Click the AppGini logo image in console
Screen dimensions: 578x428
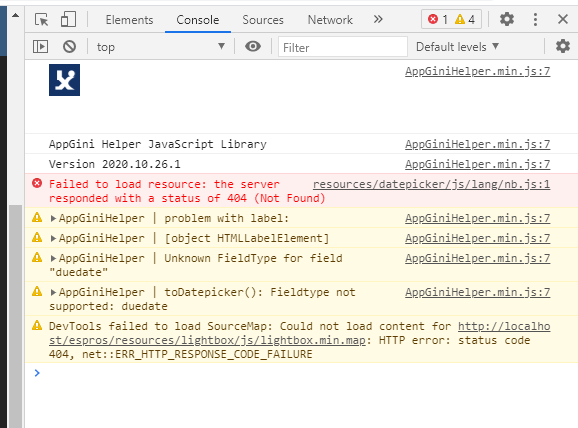pos(65,80)
